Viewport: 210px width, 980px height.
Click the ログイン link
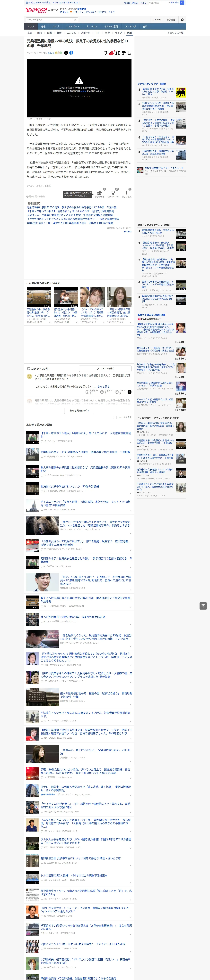(64, 12)
